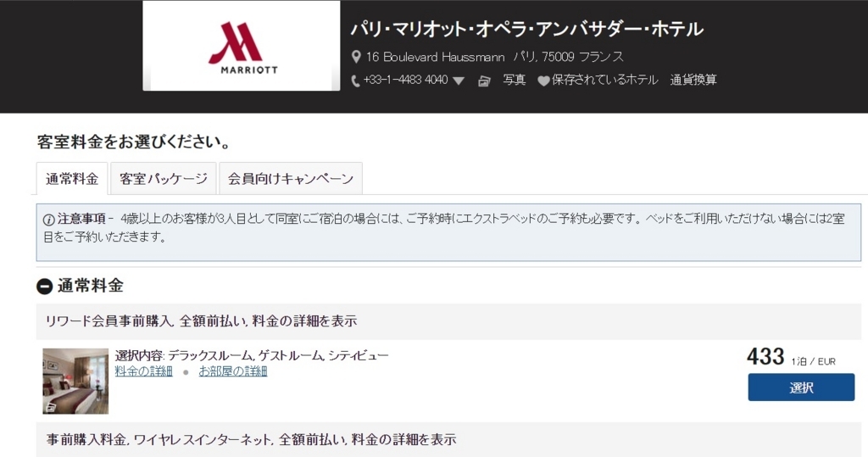Click the hotel address 16 Boulevard Haussmann

[x=435, y=57]
